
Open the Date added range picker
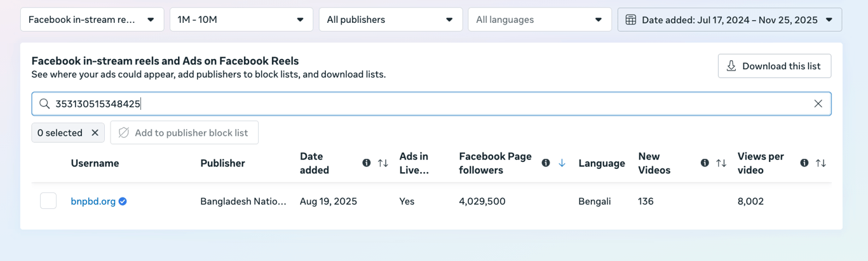(730, 20)
